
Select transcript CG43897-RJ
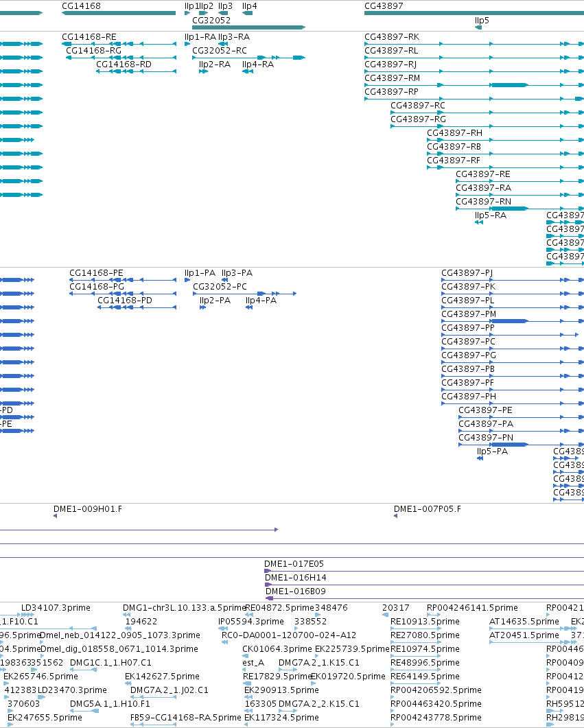pos(390,64)
